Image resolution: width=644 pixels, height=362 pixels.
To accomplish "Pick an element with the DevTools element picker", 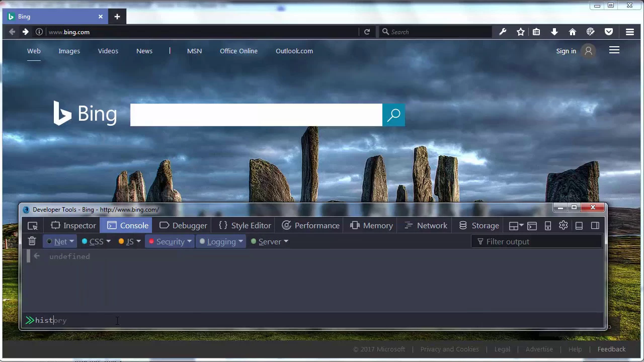I will (x=33, y=226).
